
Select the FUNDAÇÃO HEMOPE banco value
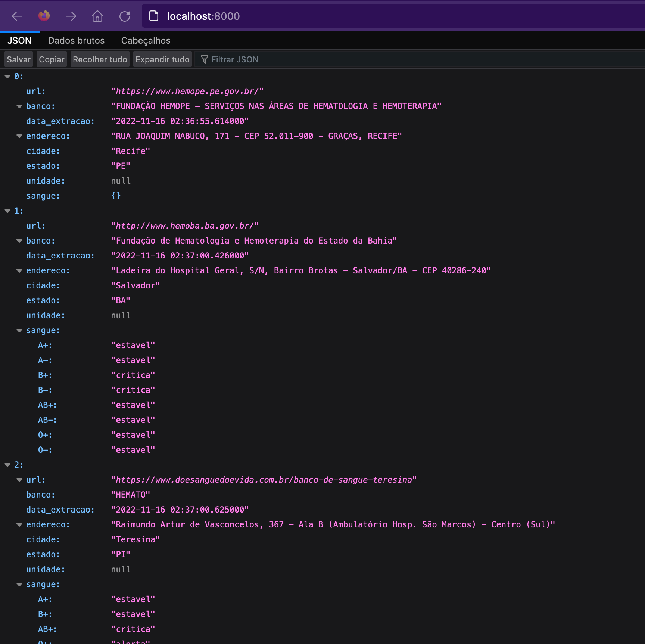[276, 106]
